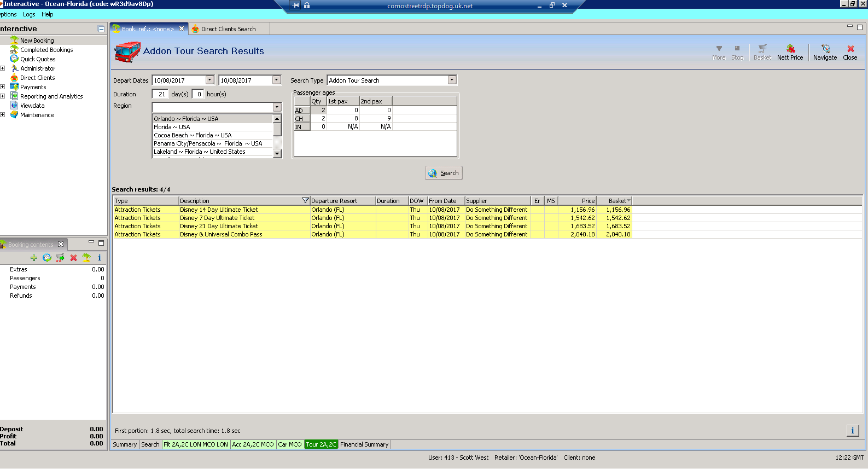The height and width of the screenshot is (469, 868).
Task: Open Viewdata in sidebar
Action: pyautogui.click(x=32, y=106)
